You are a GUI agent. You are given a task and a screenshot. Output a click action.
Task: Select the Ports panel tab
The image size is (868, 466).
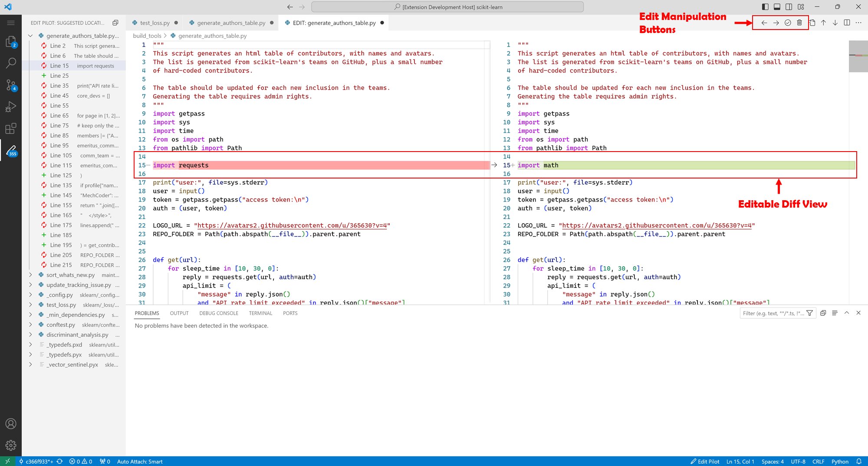pyautogui.click(x=290, y=313)
